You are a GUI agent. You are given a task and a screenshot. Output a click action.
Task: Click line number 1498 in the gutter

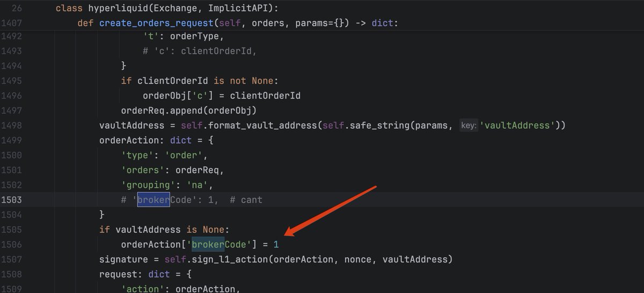(11, 126)
